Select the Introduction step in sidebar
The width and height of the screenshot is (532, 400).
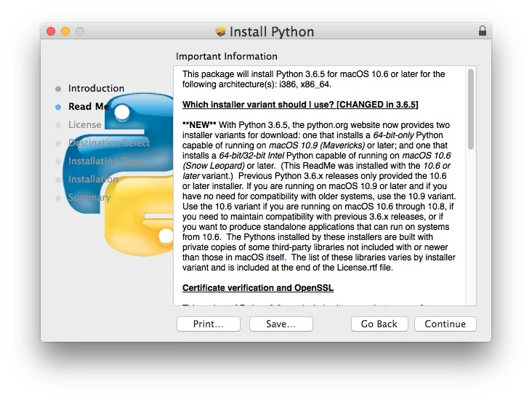[x=96, y=88]
